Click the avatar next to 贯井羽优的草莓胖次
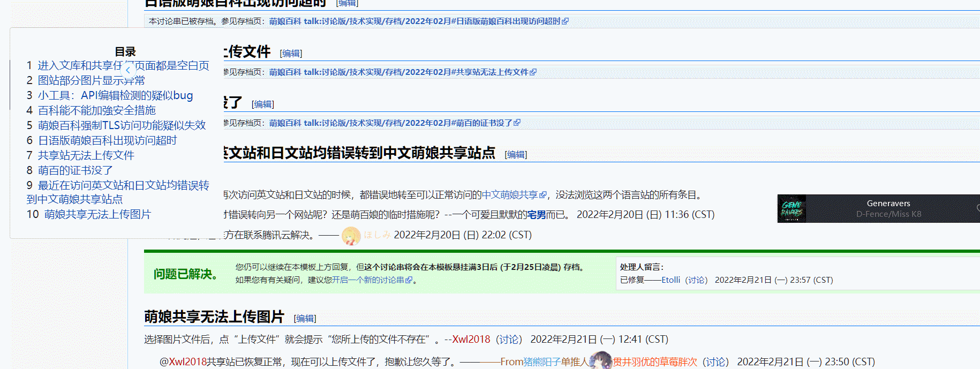Screen dimensions: 980x369 coord(601,361)
